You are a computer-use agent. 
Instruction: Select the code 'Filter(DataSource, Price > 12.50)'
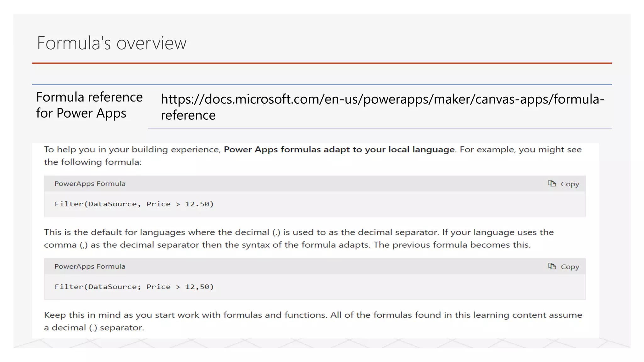coord(134,204)
